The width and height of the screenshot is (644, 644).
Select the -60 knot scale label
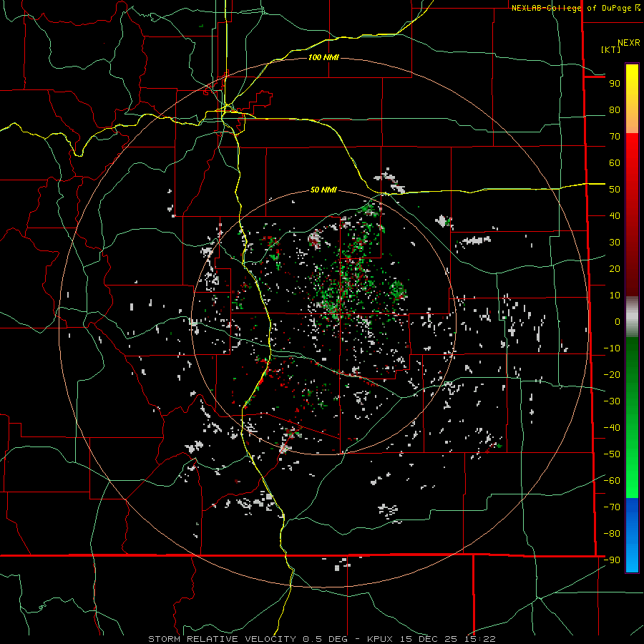612,481
